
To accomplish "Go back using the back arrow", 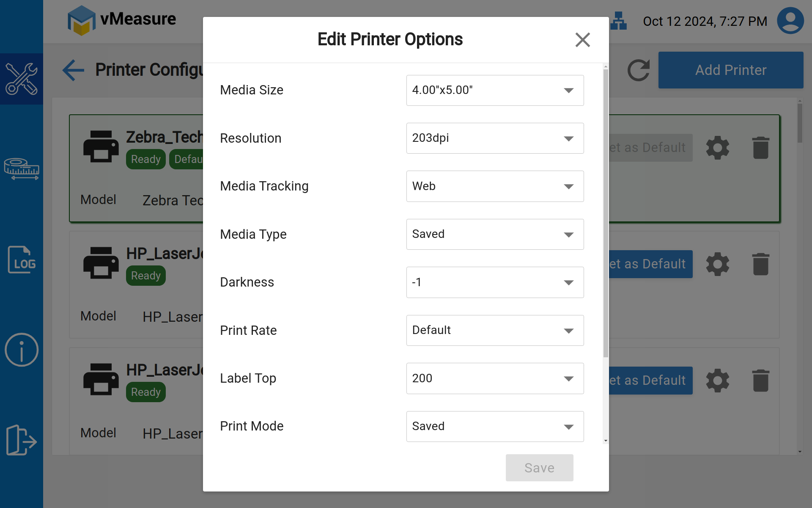I will pyautogui.click(x=73, y=70).
